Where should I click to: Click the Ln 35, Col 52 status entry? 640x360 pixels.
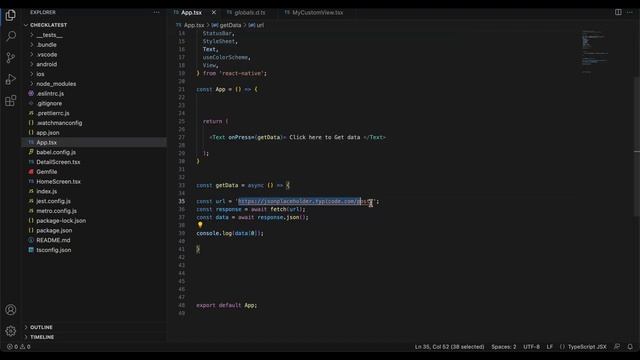[449, 347]
